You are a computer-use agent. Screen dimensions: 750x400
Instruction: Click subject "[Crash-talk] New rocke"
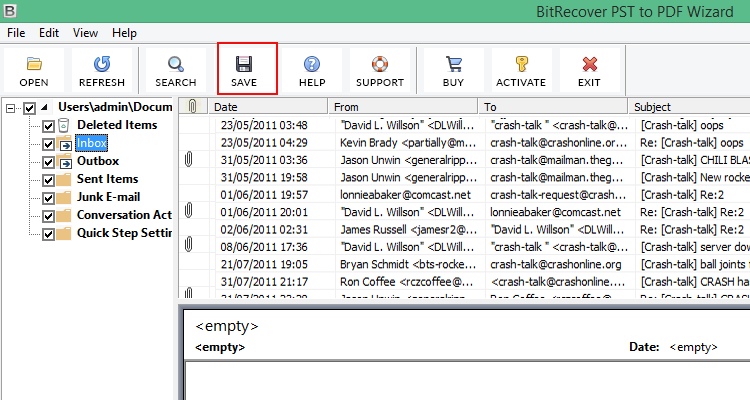point(694,178)
